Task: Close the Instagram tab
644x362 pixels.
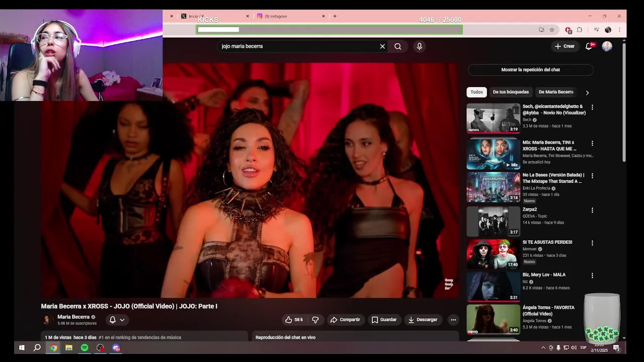Action: coord(324,16)
